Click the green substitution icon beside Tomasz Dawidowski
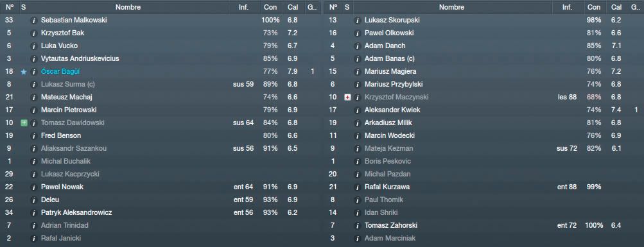 [x=23, y=123]
